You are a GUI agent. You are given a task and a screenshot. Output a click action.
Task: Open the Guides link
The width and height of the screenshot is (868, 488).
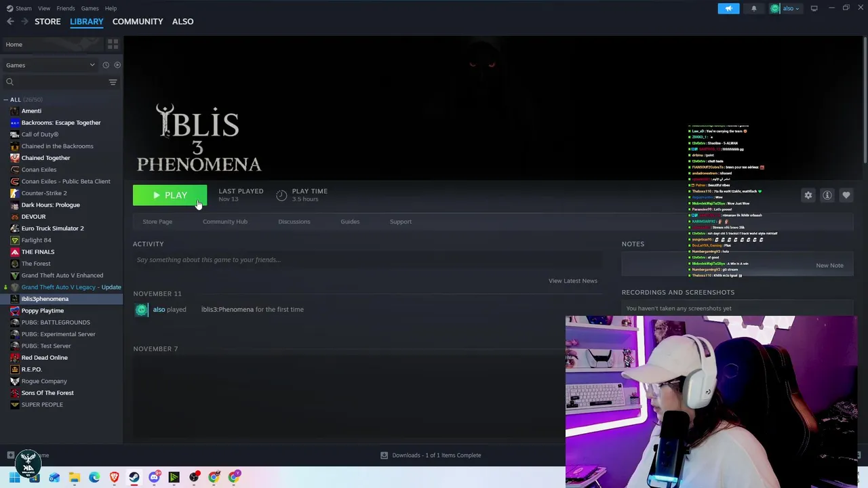tap(350, 222)
